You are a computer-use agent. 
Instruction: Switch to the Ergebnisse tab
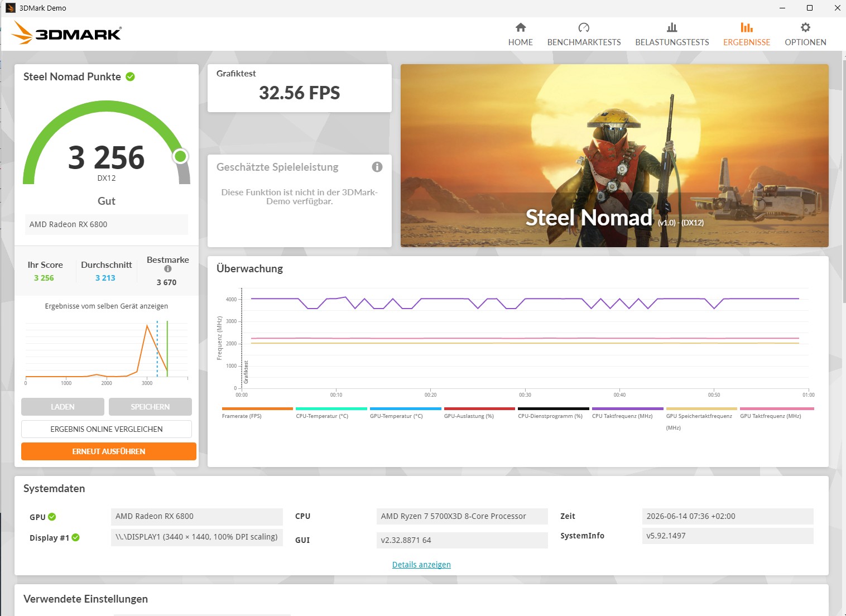[x=747, y=34]
